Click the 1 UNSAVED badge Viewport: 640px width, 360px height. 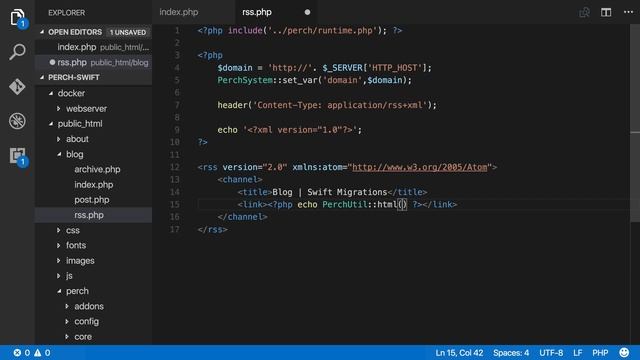coord(128,32)
